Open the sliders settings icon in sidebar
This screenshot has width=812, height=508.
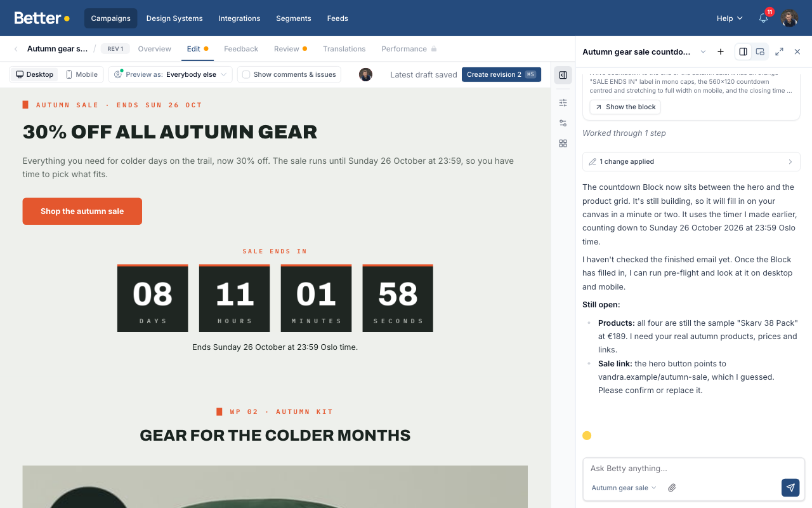(563, 102)
